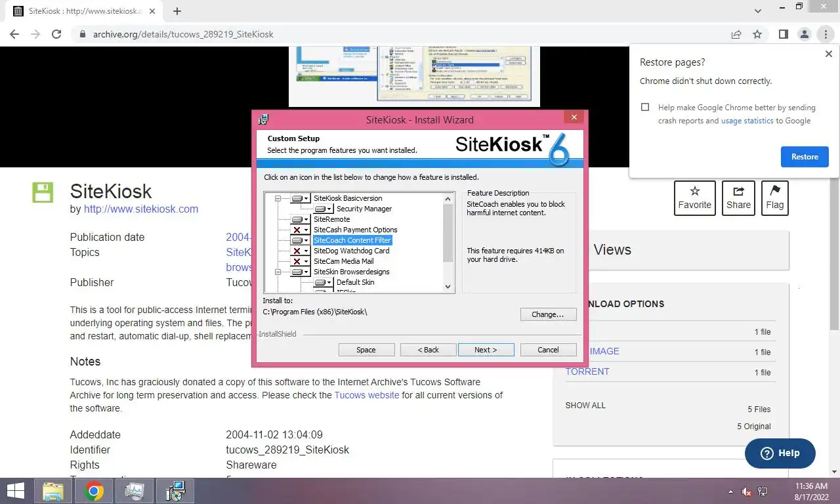Screen dimensions: 840x504
Task: Open the Help chat button
Action: point(780,453)
